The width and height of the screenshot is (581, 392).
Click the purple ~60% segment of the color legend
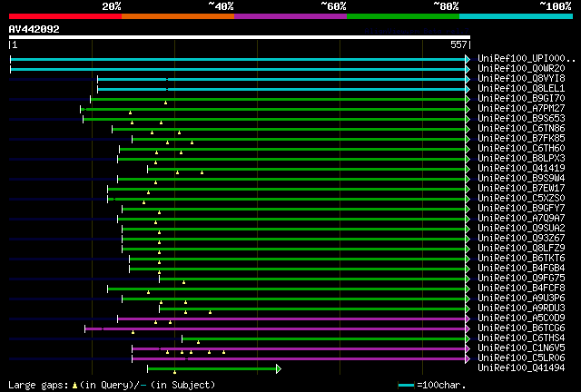[290, 16]
